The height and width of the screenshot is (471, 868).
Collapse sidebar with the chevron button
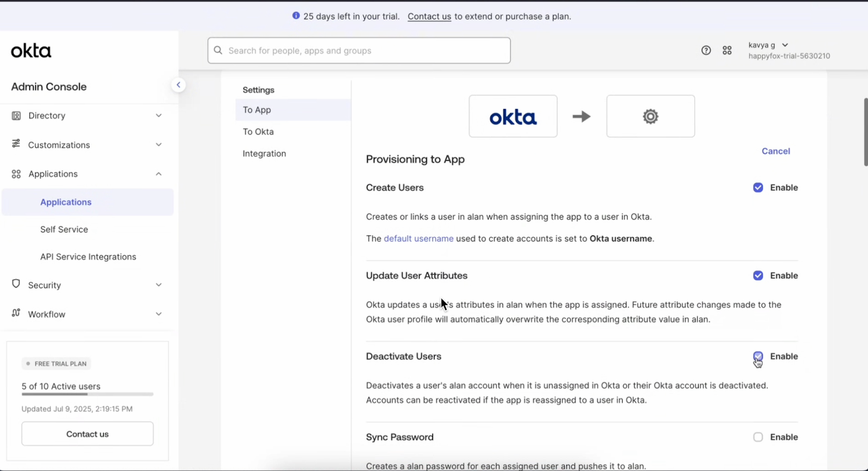178,85
